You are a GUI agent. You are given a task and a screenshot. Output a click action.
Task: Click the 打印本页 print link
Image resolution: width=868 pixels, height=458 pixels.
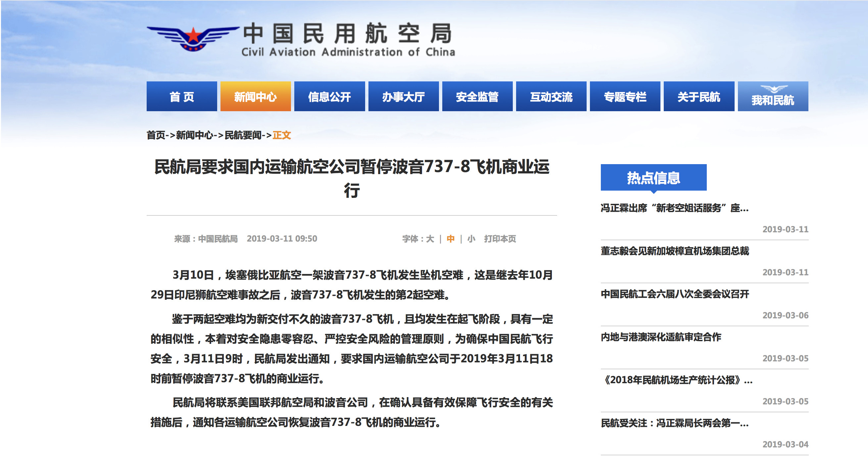point(500,239)
